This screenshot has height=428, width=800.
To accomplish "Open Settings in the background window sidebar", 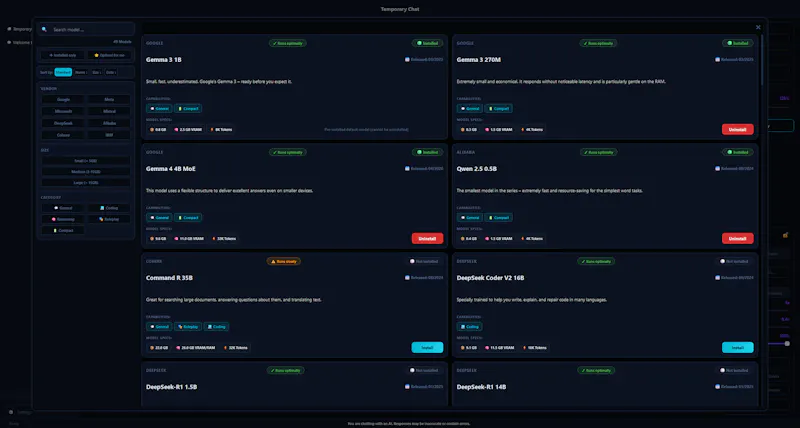I will pyautogui.click(x=20, y=412).
